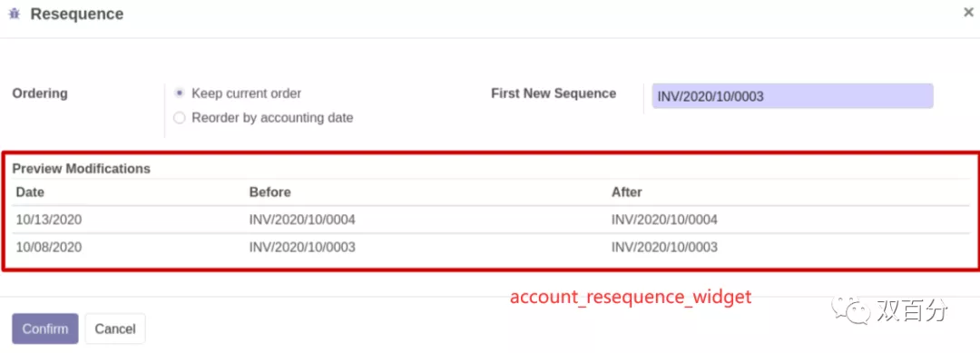Select the 10/13/2020 date cell
This screenshot has width=980, height=353.
point(49,220)
